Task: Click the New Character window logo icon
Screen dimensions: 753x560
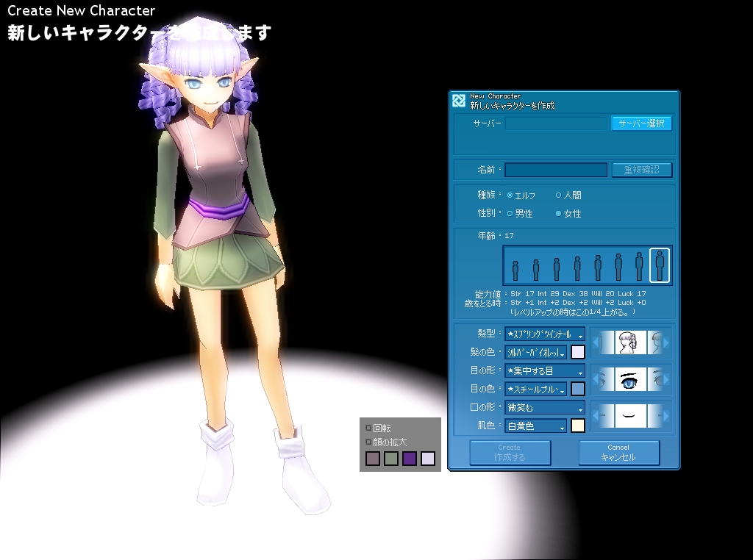Action: tap(459, 101)
